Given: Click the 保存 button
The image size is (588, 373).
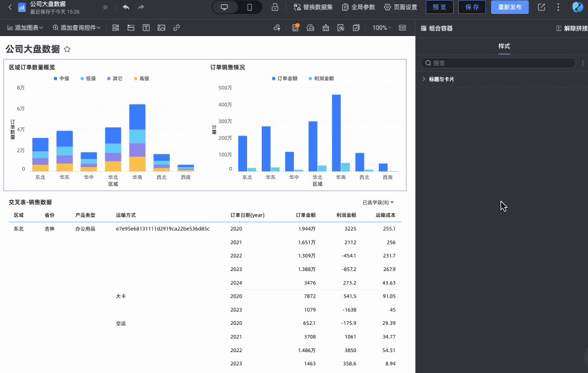Looking at the screenshot, I should click(471, 7).
